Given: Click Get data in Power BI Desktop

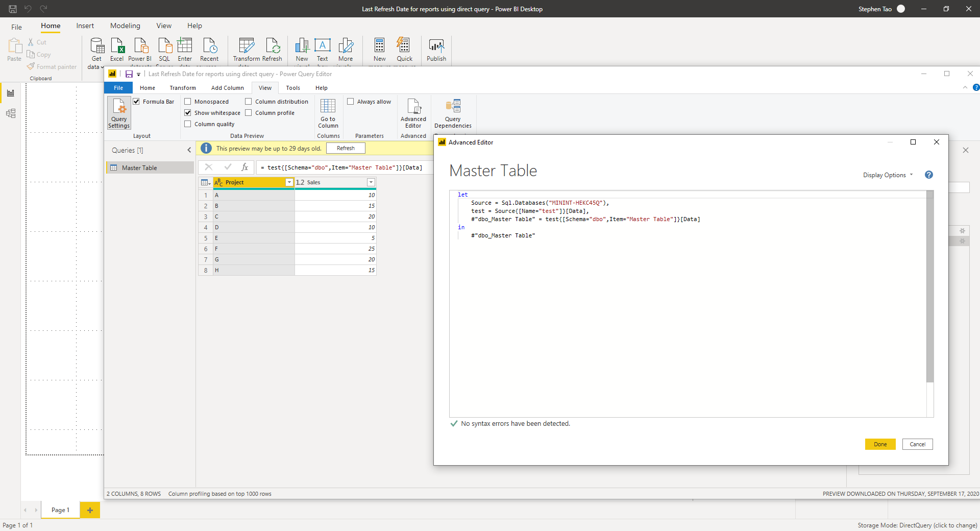Looking at the screenshot, I should coord(96,53).
